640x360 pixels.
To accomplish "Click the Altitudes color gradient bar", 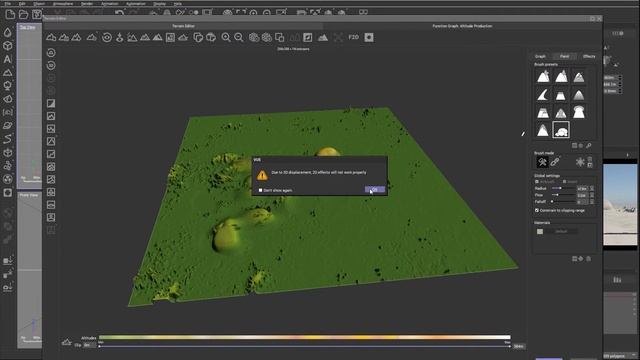I will [x=304, y=338].
